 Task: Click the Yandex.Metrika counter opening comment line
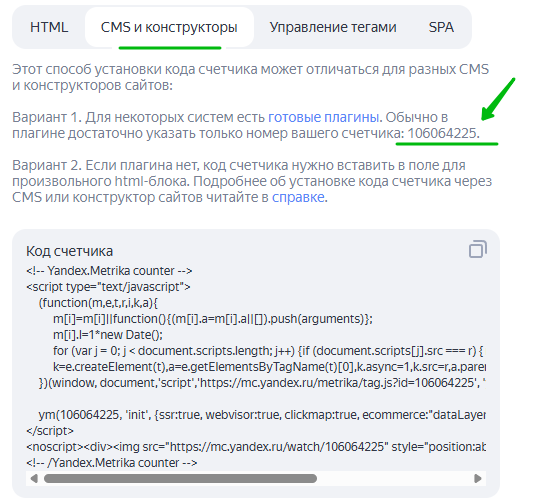pyautogui.click(x=109, y=271)
